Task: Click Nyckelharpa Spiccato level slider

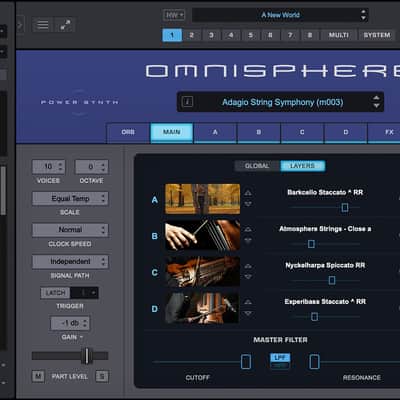Action: pos(332,280)
